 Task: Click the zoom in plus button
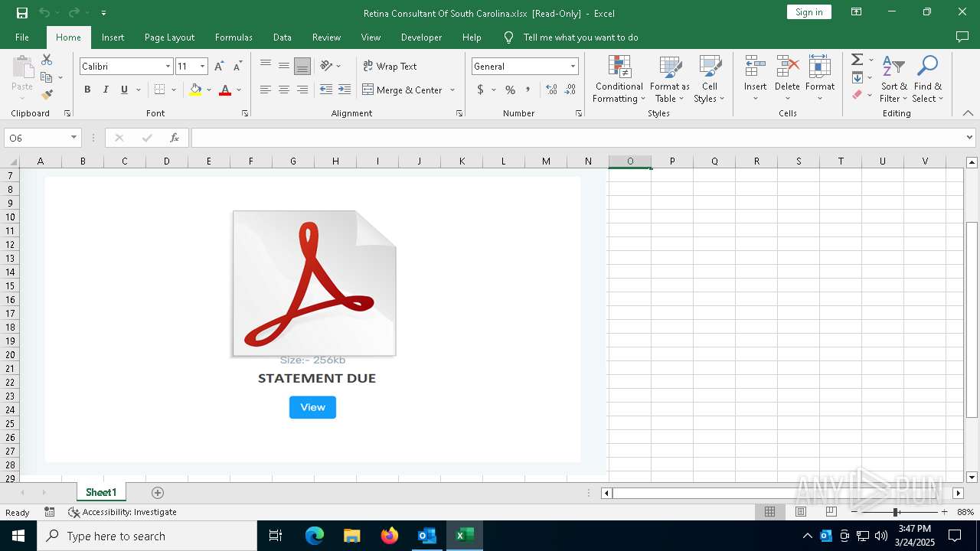pos(944,512)
